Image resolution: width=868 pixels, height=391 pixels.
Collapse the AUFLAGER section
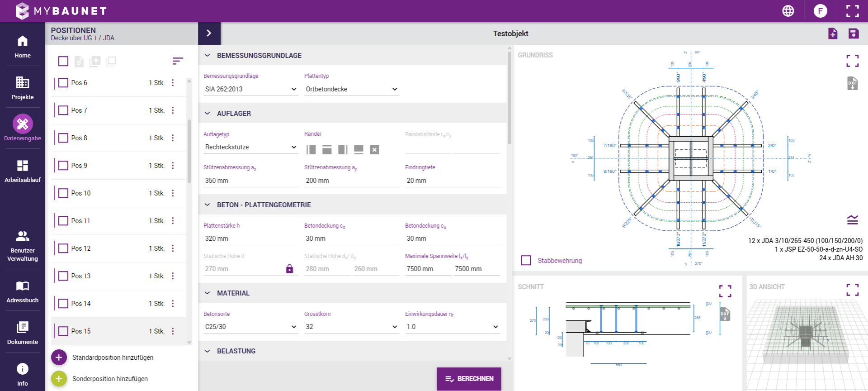[208, 114]
